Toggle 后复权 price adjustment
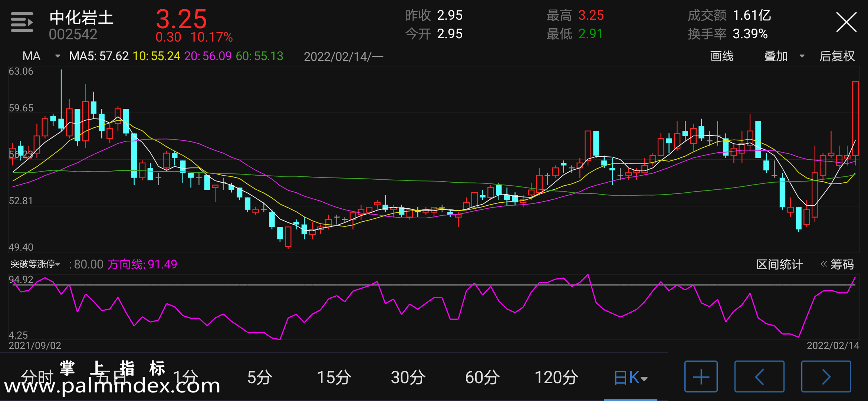Screen dimensions: 868x401 pyautogui.click(x=837, y=56)
